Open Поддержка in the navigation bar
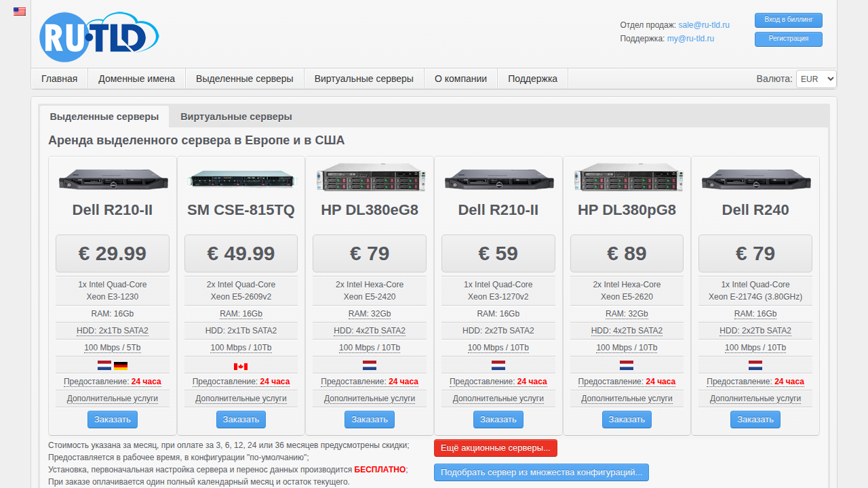The height and width of the screenshot is (488, 868). point(532,79)
